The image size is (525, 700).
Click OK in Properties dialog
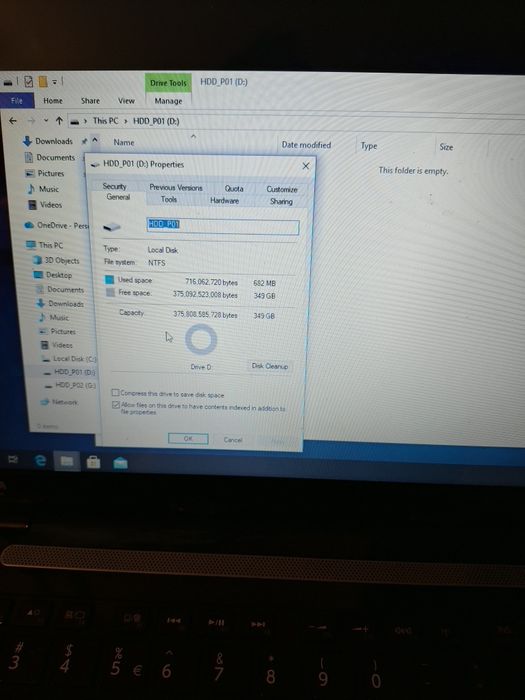[188, 439]
